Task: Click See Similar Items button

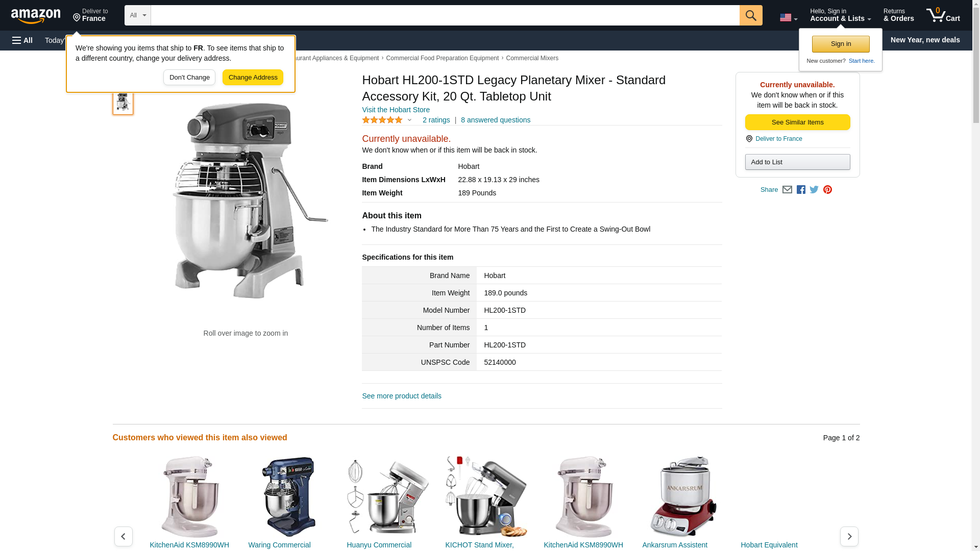Action: click(797, 122)
